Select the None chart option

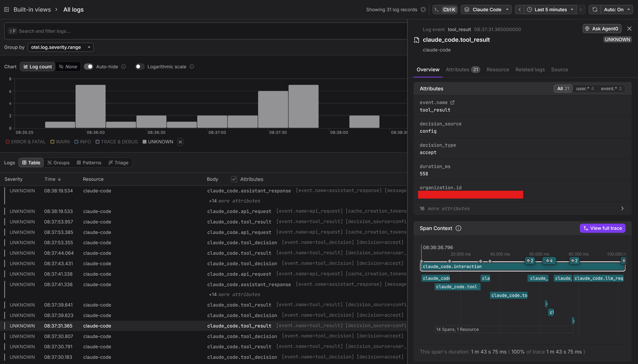click(68, 66)
